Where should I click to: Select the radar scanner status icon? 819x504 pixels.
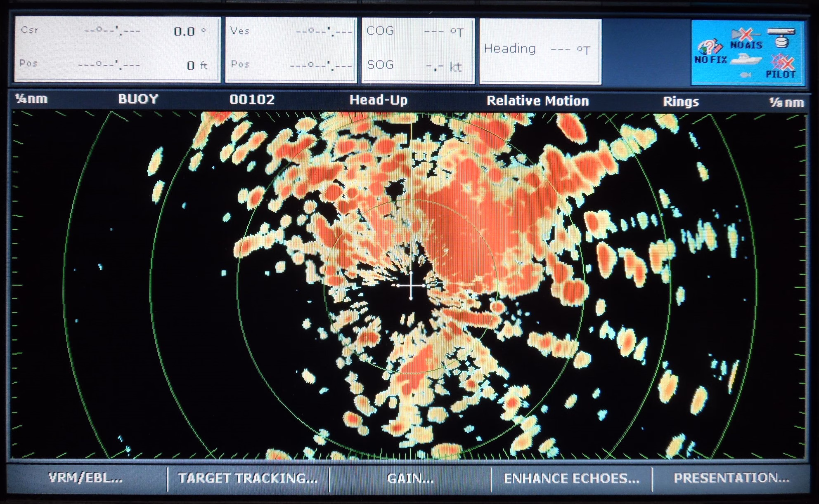pos(781,38)
